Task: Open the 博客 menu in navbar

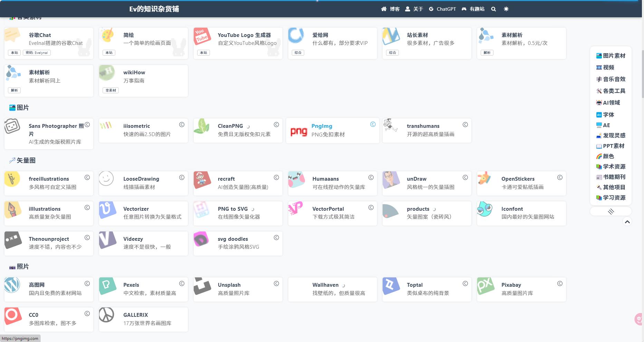Action: tap(390, 9)
